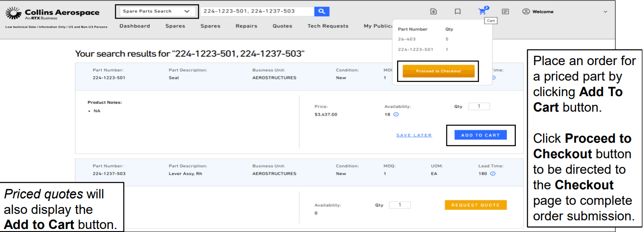Click the Request Quote button
Screen dimensions: 644x232
(476, 205)
